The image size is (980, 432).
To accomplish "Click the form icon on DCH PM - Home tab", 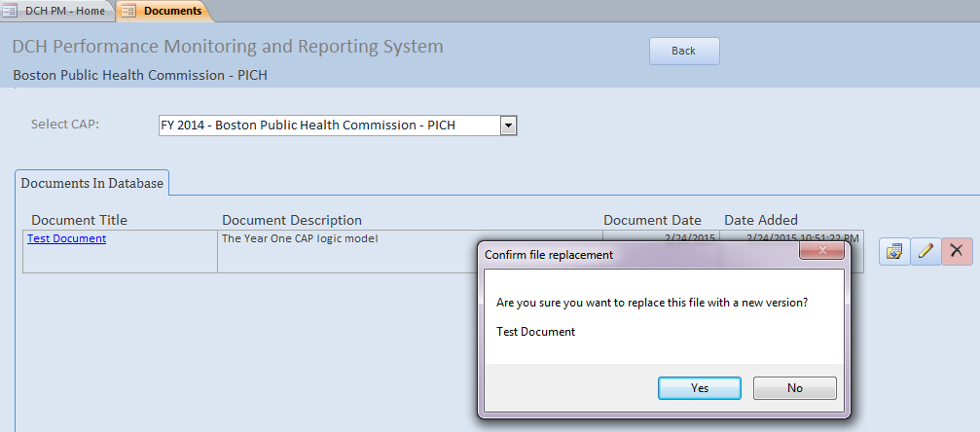I will point(13,11).
